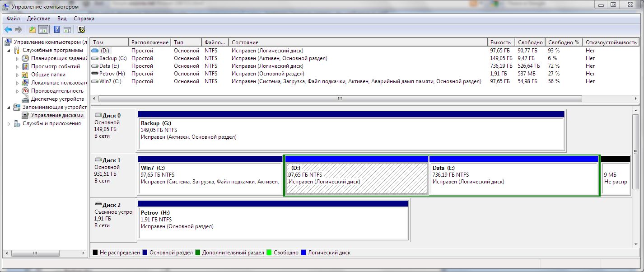Sort by the Отказоустойчивость column header
644x272 pixels.
(x=611, y=42)
